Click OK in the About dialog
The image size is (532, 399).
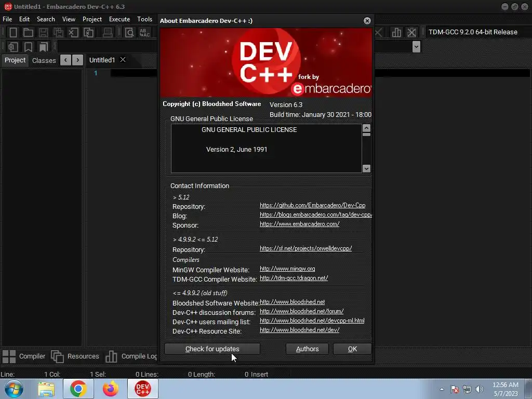tap(352, 349)
